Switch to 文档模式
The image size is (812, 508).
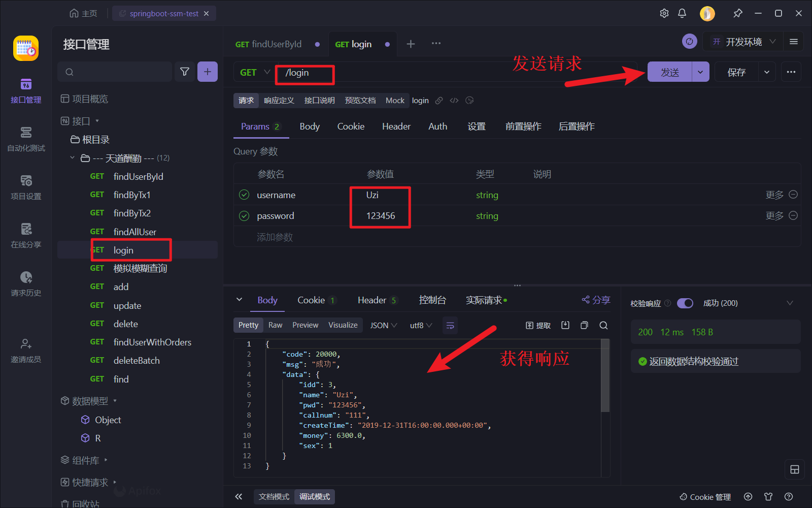point(274,496)
